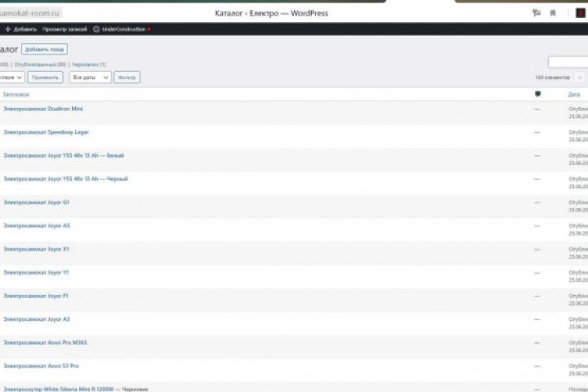Open the Все даты dropdown
The image size is (588, 392).
pyautogui.click(x=90, y=78)
